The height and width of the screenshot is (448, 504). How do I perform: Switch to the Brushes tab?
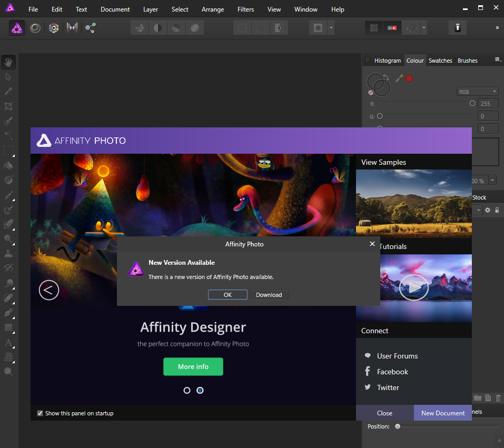pos(467,61)
